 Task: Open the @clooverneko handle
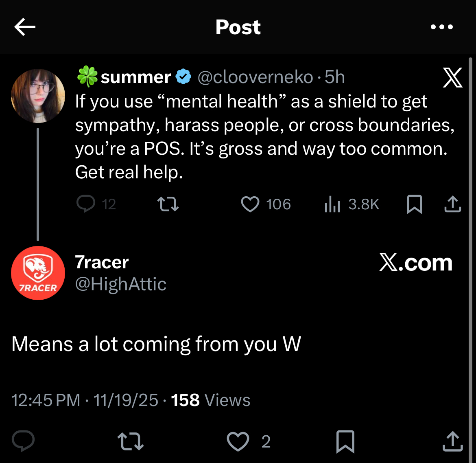coord(255,77)
